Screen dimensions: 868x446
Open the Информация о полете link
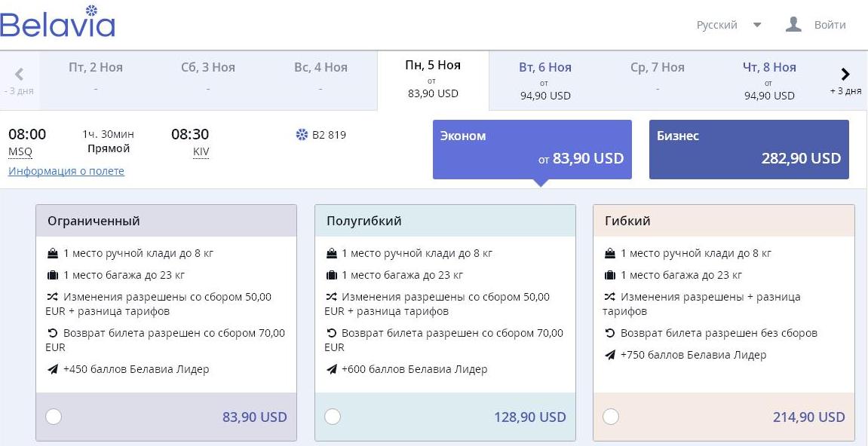coord(66,171)
